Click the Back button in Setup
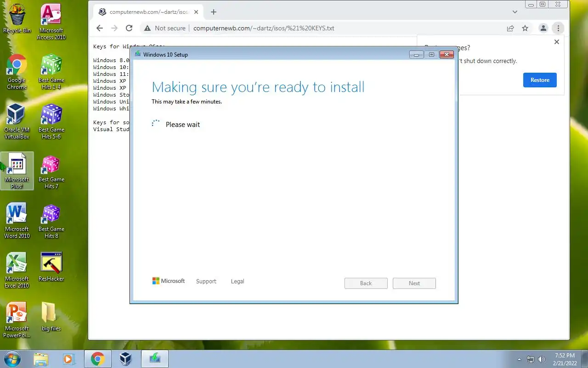 [366, 283]
